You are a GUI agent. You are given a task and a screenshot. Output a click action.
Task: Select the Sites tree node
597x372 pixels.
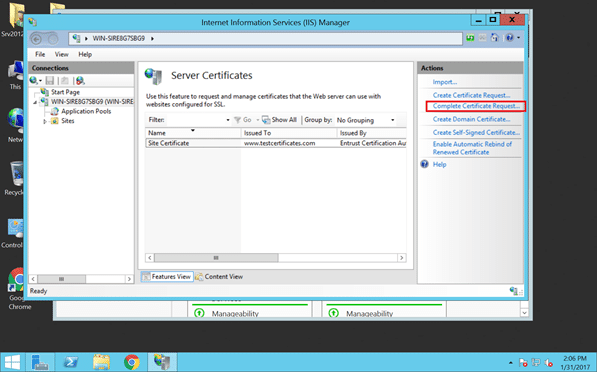coord(68,121)
